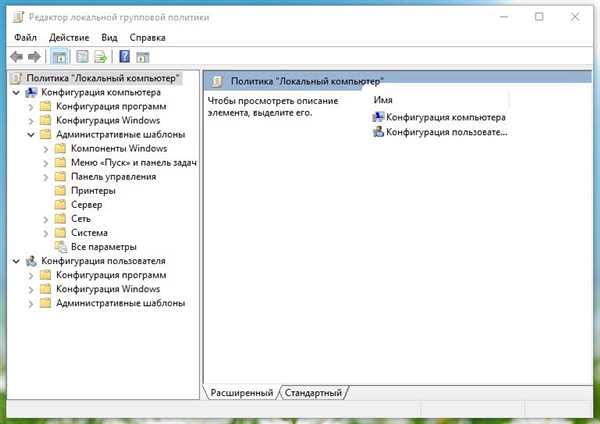Viewport: 600px width, 424px height.
Task: Click the Все параметры settings icon
Action: 61,247
